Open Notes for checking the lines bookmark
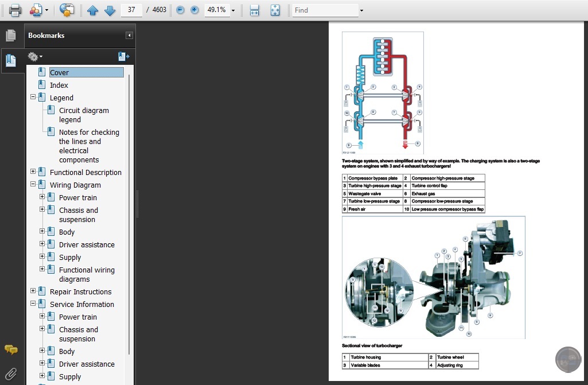Image resolution: width=588 pixels, height=385 pixels. click(x=89, y=146)
